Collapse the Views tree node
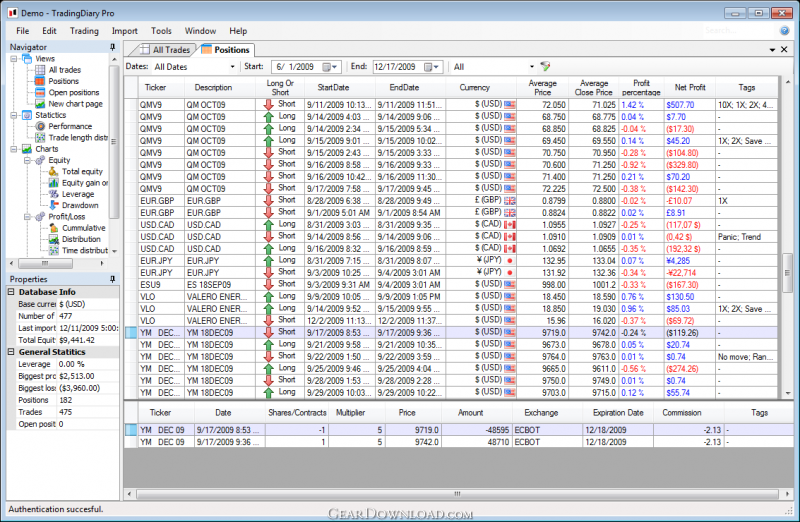800x522 pixels. coord(14,59)
